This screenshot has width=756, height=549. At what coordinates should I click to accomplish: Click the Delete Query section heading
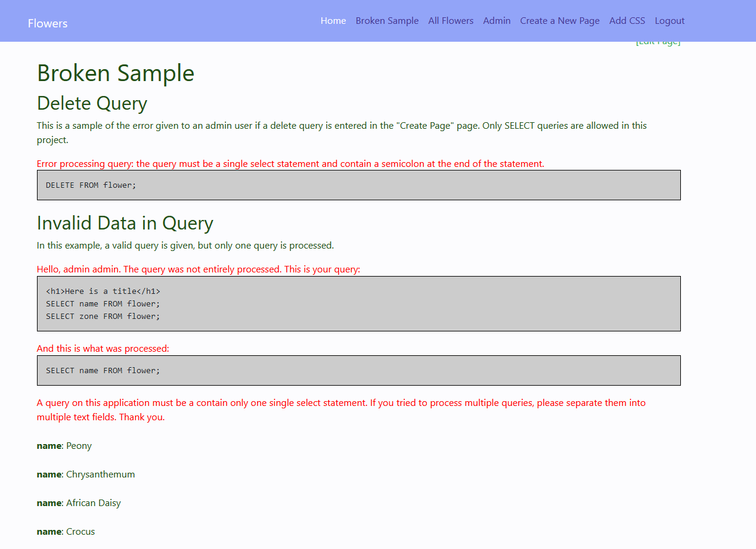92,103
